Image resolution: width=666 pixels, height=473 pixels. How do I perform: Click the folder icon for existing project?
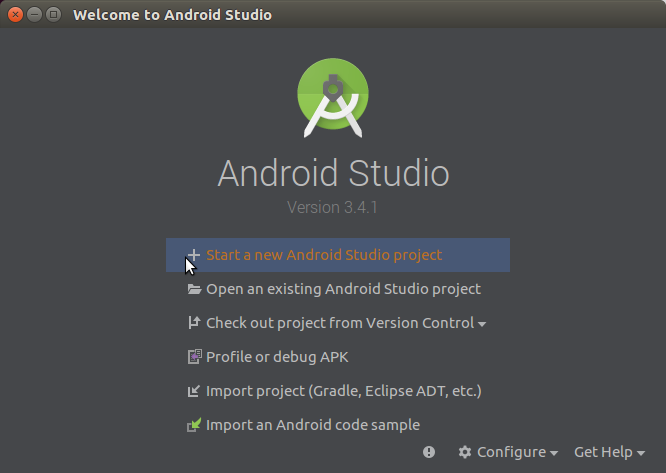(194, 289)
